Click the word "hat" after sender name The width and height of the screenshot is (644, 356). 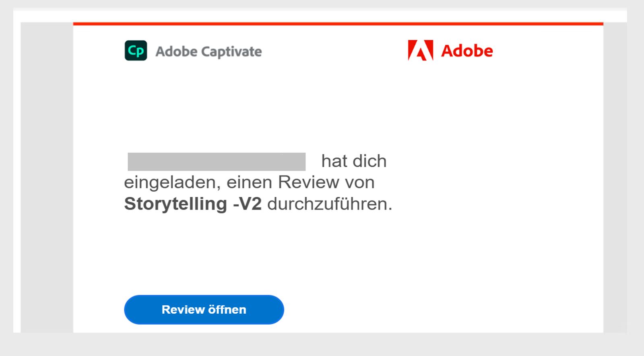point(334,161)
